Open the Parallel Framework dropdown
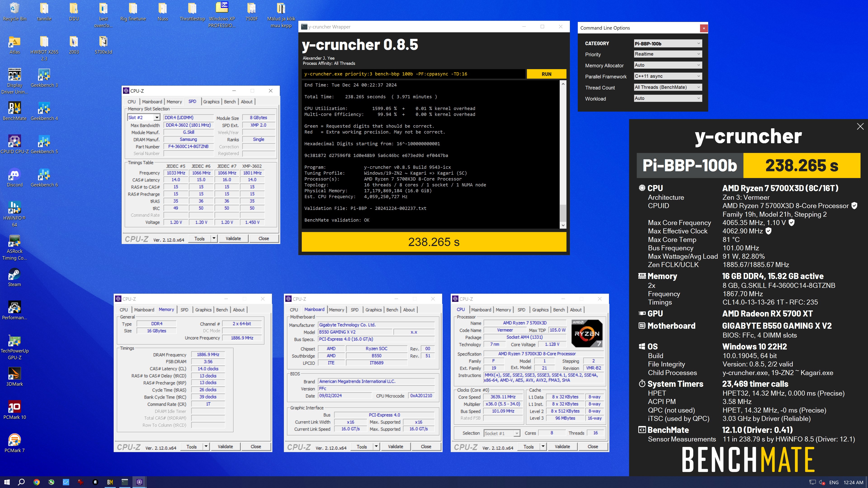This screenshot has height=488, width=868. point(668,76)
